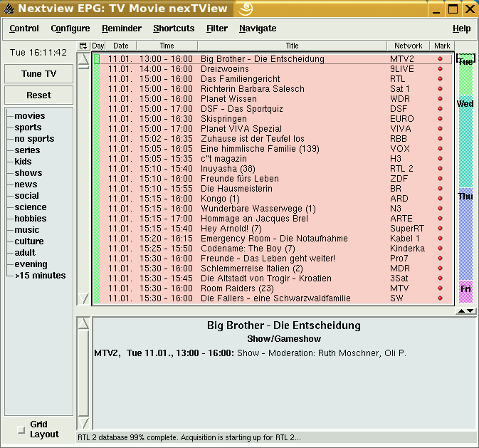The width and height of the screenshot is (479, 448).
Task: Expand the Navigate menu
Action: tap(258, 28)
